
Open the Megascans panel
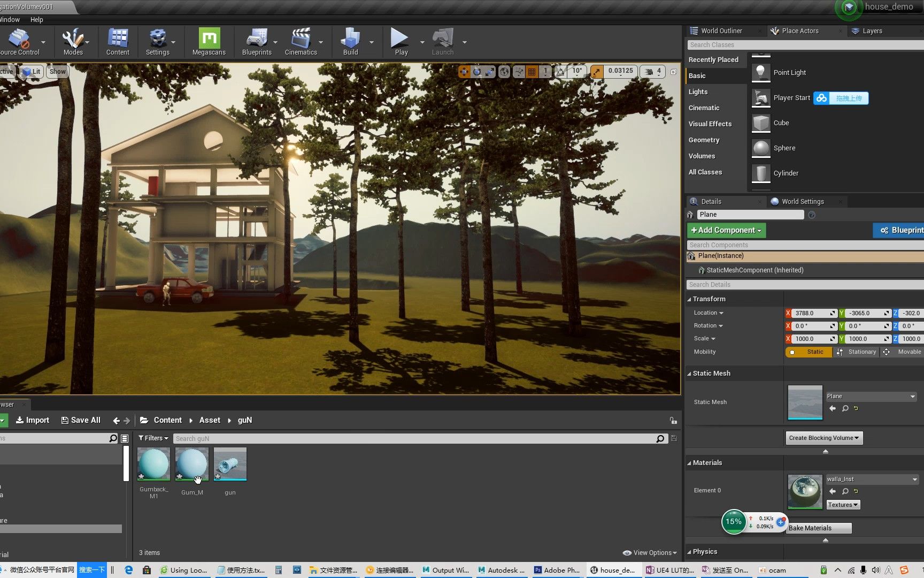(x=209, y=40)
